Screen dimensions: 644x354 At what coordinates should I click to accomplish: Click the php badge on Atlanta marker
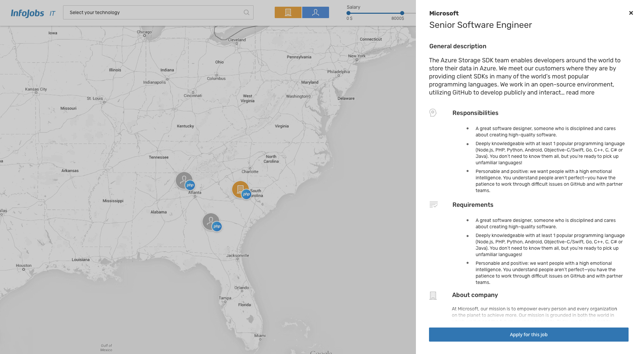(190, 185)
